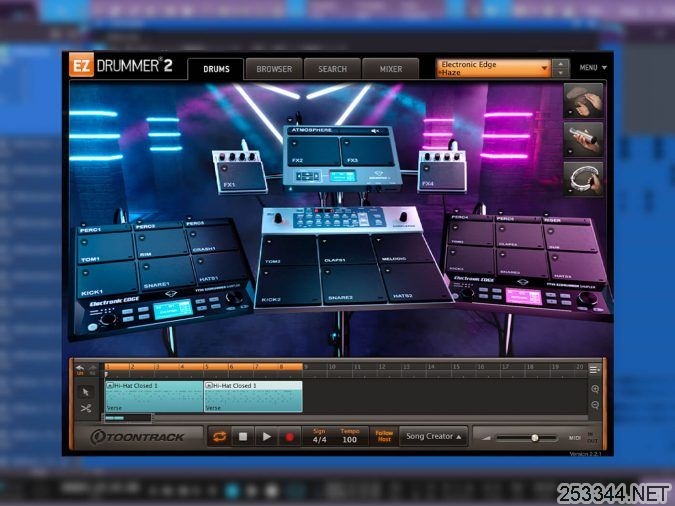Screen dimensions: 675x506
Task: Click the hand clap percussion thumbnail
Action: [x=583, y=100]
